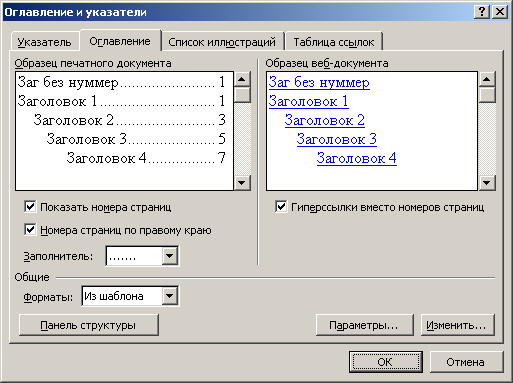Click the Заголовок 2 web link
Viewport: 513px width, 383px height.
click(325, 120)
